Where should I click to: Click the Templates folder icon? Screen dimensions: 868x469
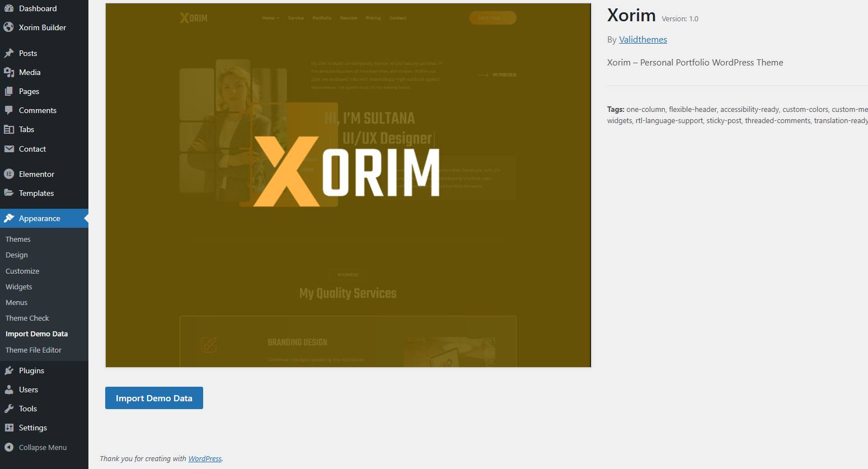click(9, 193)
